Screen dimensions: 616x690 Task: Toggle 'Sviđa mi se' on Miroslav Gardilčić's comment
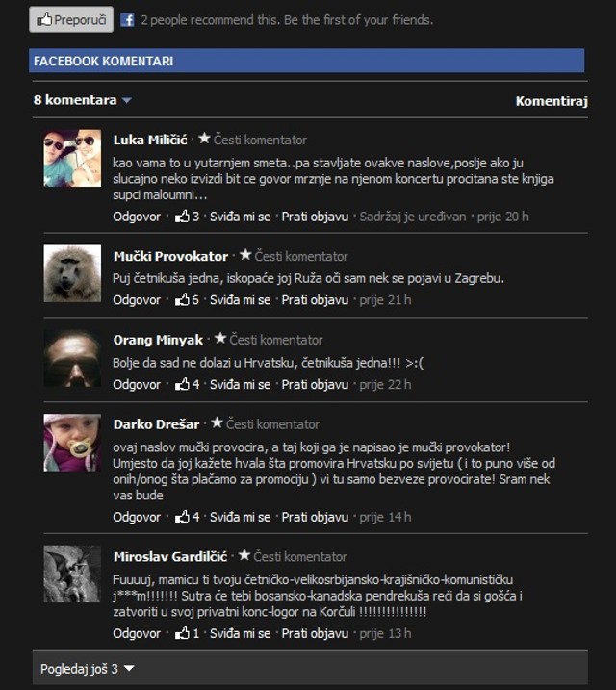241,633
